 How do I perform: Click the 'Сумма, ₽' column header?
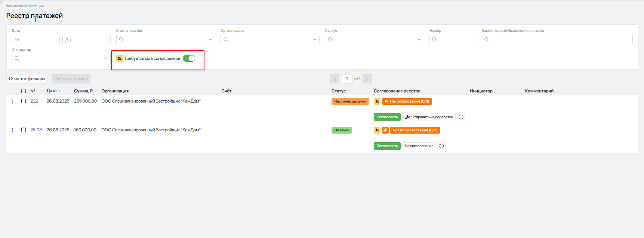[x=83, y=91]
